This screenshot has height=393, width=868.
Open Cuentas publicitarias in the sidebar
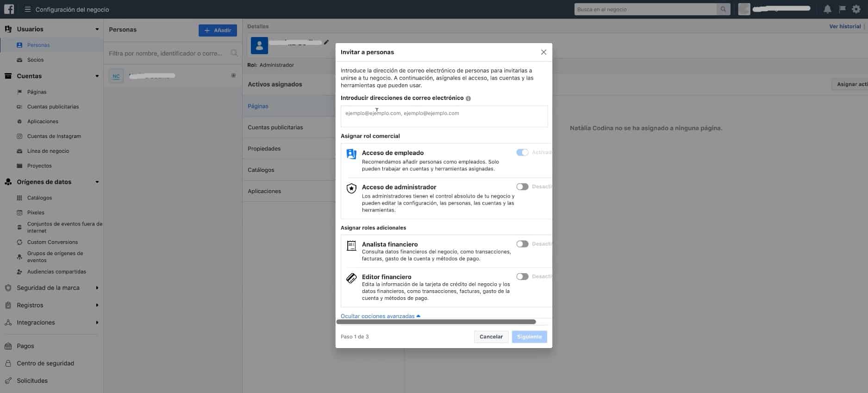[x=53, y=107]
